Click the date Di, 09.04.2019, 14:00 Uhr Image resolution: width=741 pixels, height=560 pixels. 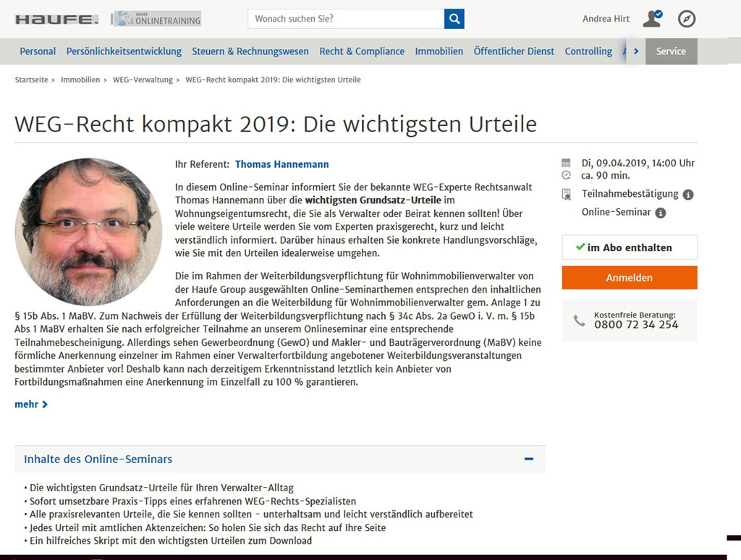(x=638, y=163)
